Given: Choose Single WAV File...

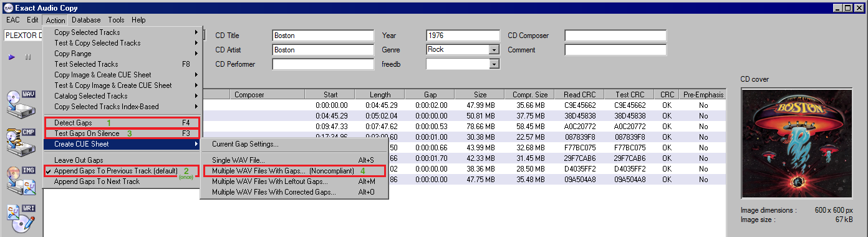Looking at the screenshot, I should click(294, 160).
